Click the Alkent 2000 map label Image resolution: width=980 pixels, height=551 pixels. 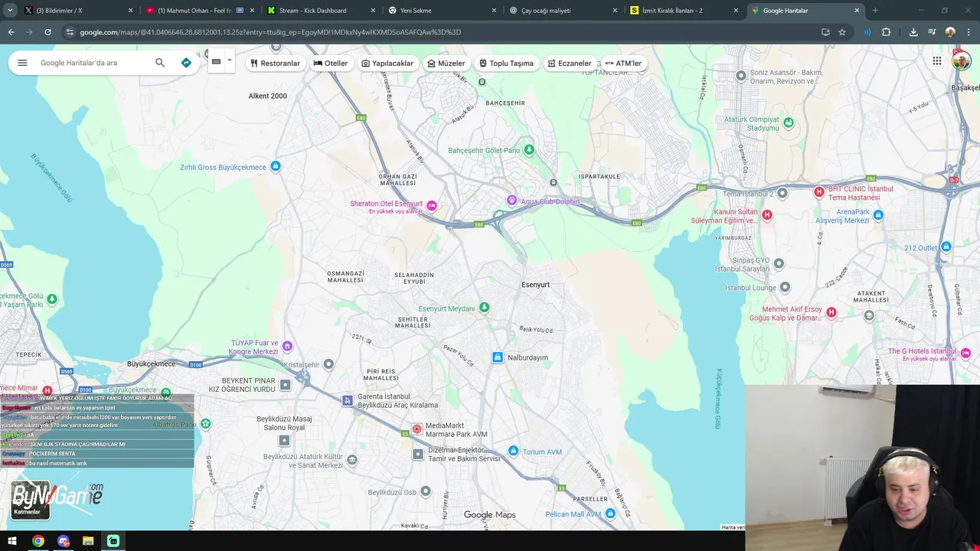tap(268, 96)
